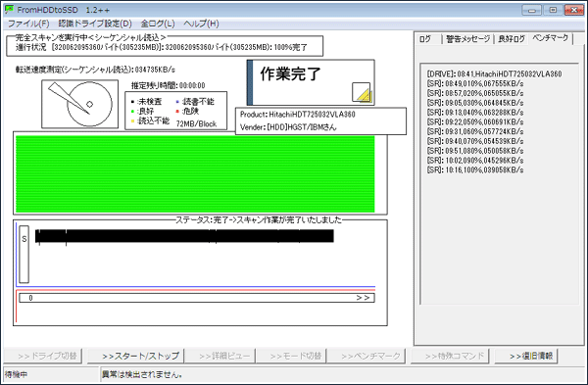The height and width of the screenshot is (385, 588).
Task: Open the ヘルプ(H) menu
Action: pos(201,24)
